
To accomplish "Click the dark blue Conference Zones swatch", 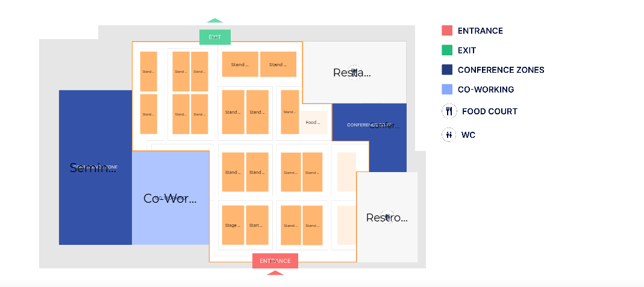I will tap(447, 70).
